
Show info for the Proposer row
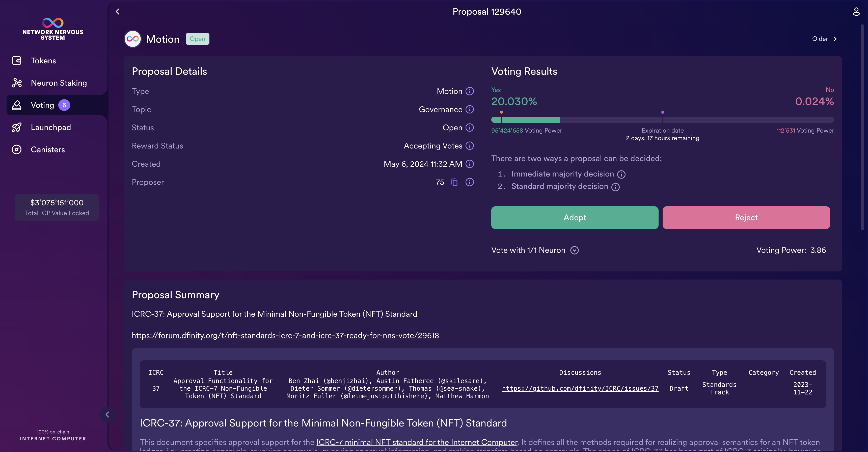click(x=469, y=182)
